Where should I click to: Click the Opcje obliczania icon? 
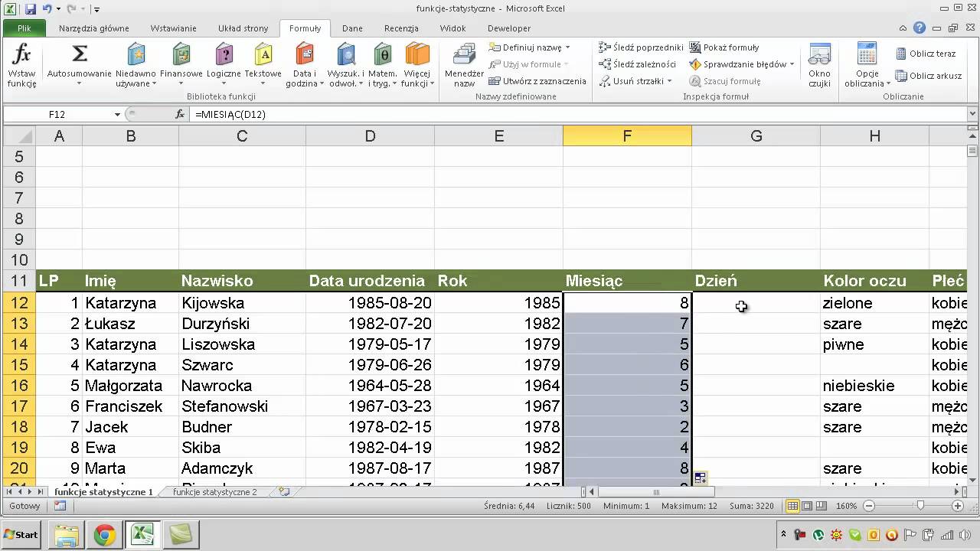(x=867, y=55)
